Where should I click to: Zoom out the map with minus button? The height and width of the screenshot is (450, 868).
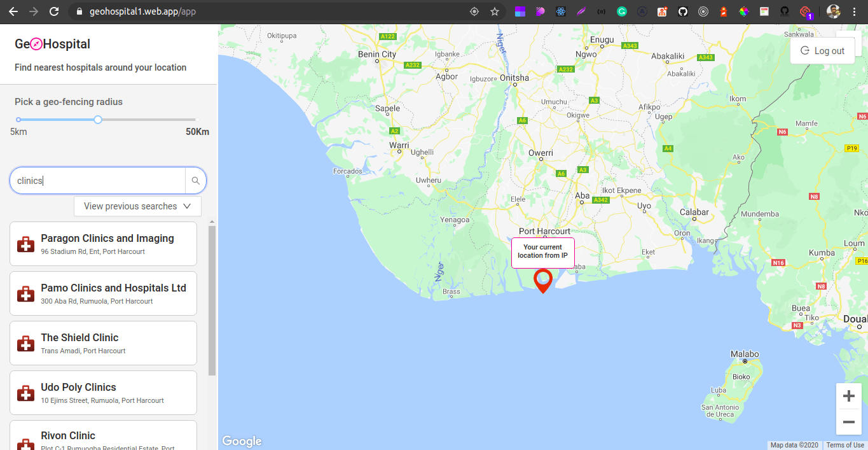[x=848, y=422]
